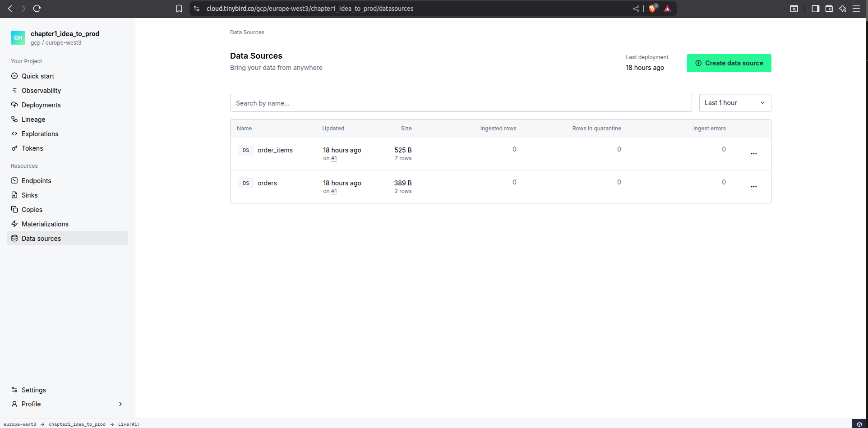Open the Brave wallet icon
Image resolution: width=868 pixels, height=428 pixels.
coord(829,9)
